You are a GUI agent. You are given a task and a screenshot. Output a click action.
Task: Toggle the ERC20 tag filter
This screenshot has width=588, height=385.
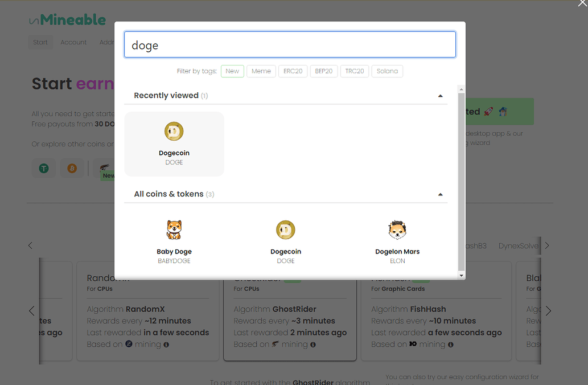293,71
